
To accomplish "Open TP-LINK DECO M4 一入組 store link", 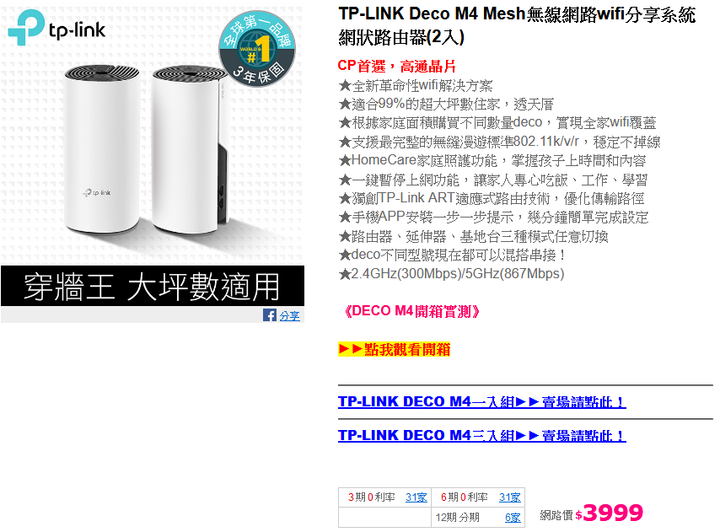I will (x=482, y=402).
